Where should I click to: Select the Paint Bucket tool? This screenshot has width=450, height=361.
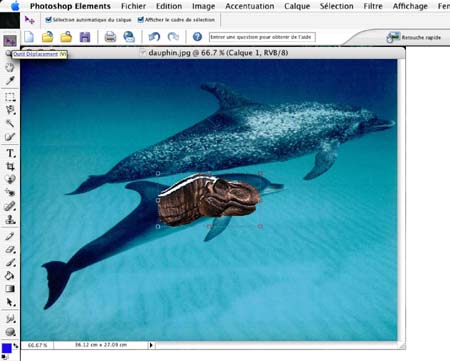10,276
